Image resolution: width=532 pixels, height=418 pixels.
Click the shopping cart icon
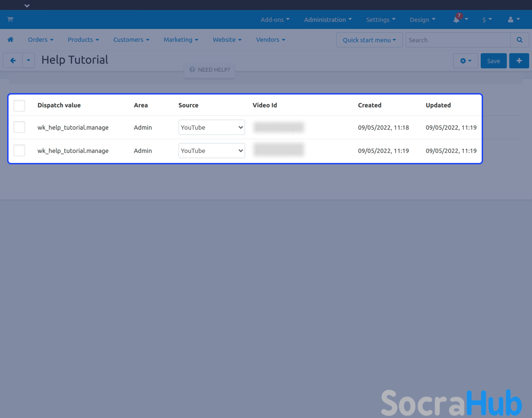pyautogui.click(x=10, y=19)
